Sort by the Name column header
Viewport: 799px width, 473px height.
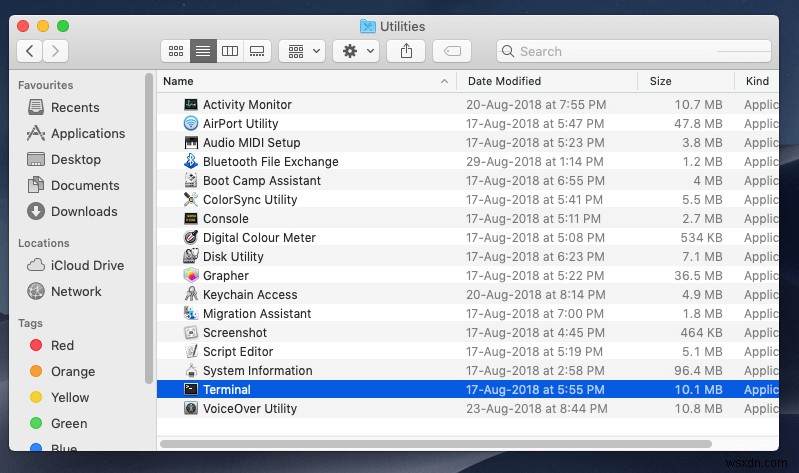(306, 82)
